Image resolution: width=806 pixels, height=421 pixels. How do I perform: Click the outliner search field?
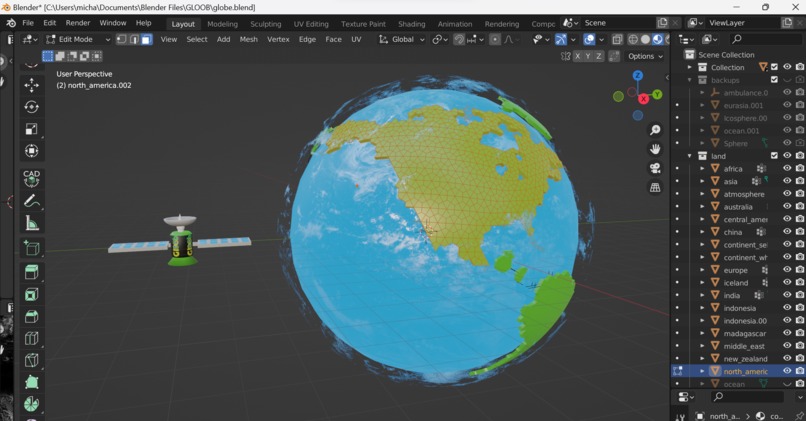[764, 39]
